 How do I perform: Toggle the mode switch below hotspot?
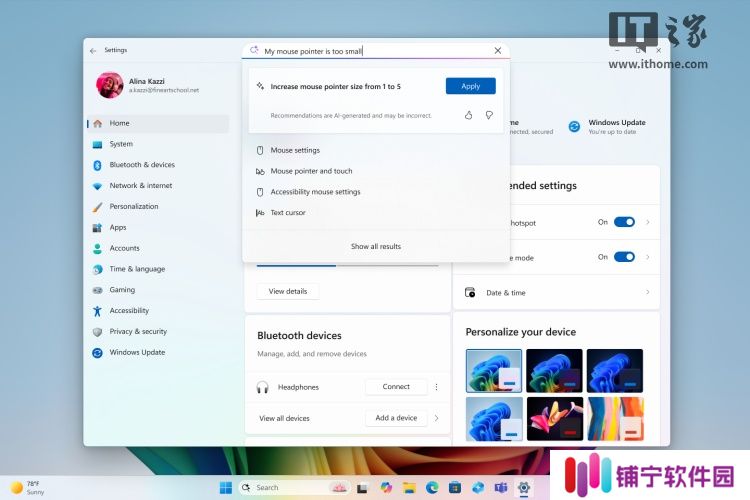tap(624, 257)
